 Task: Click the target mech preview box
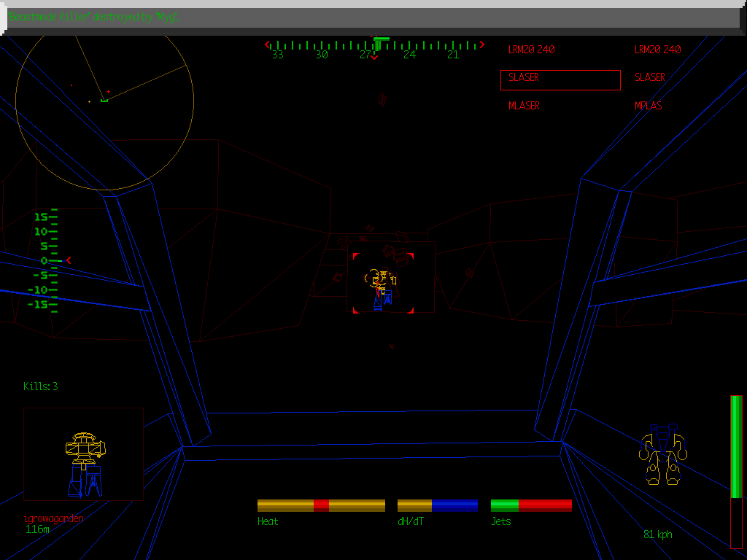pos(83,454)
